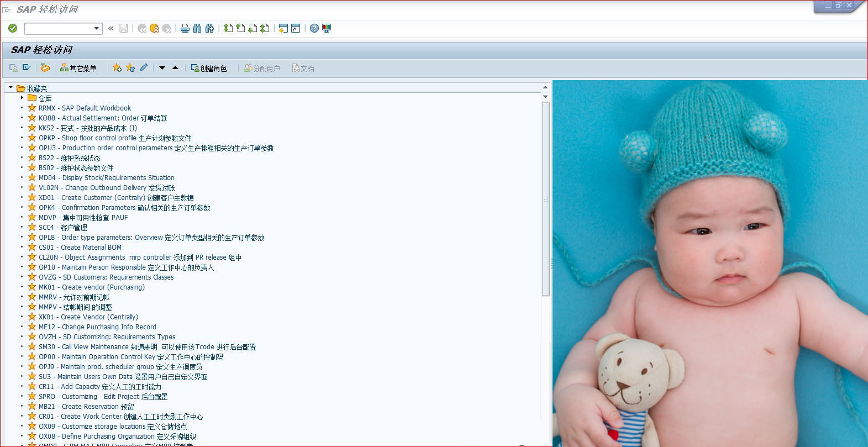This screenshot has width=868, height=447.
Task: Go to Last Page icon
Action: click(x=265, y=28)
